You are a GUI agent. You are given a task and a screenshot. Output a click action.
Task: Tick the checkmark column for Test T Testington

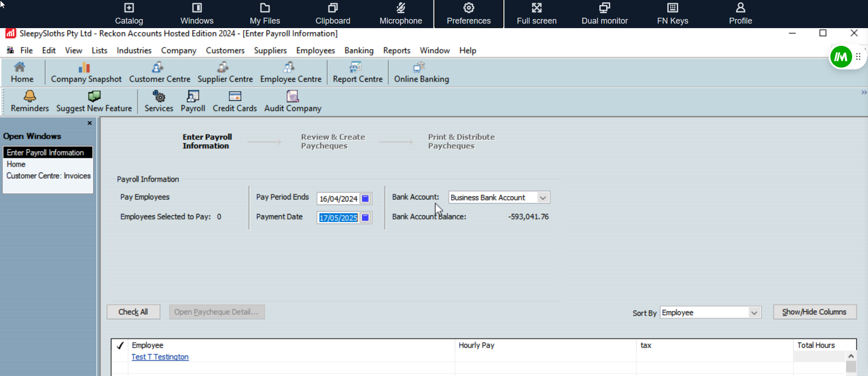tap(120, 357)
